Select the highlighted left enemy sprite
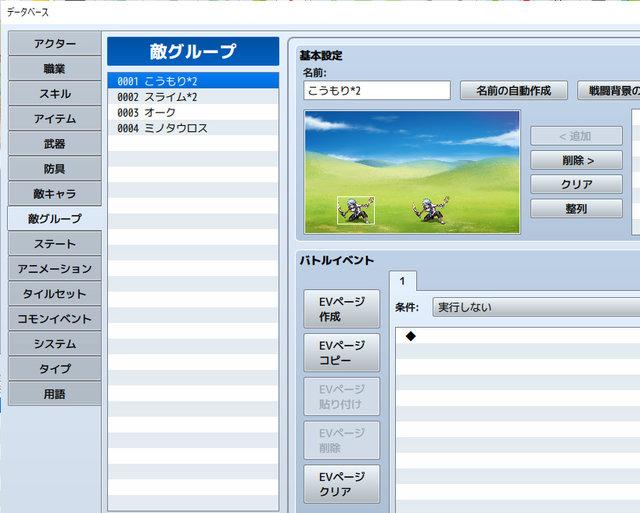Viewport: 640px width, 513px height. (356, 210)
